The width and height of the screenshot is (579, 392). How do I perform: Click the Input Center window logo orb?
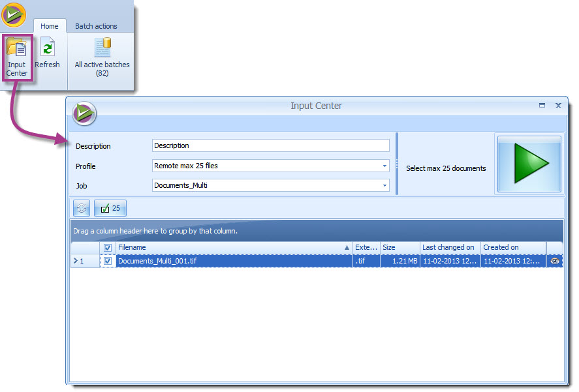[x=84, y=113]
